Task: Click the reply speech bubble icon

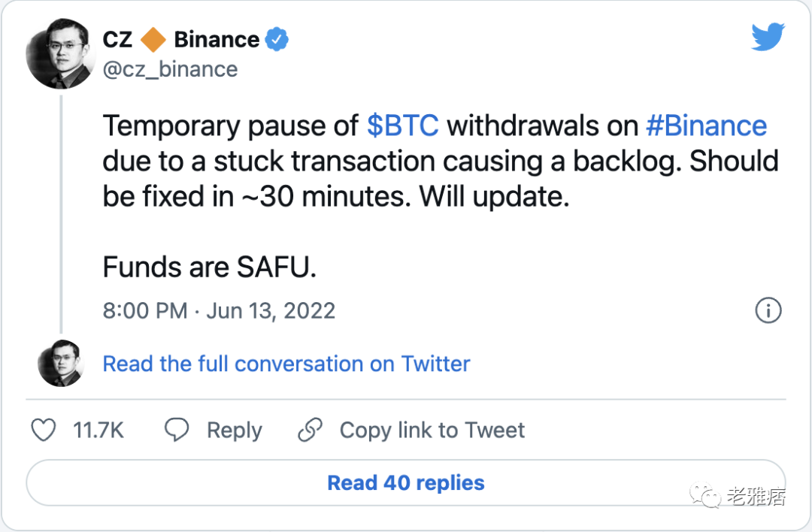Action: coord(177,431)
